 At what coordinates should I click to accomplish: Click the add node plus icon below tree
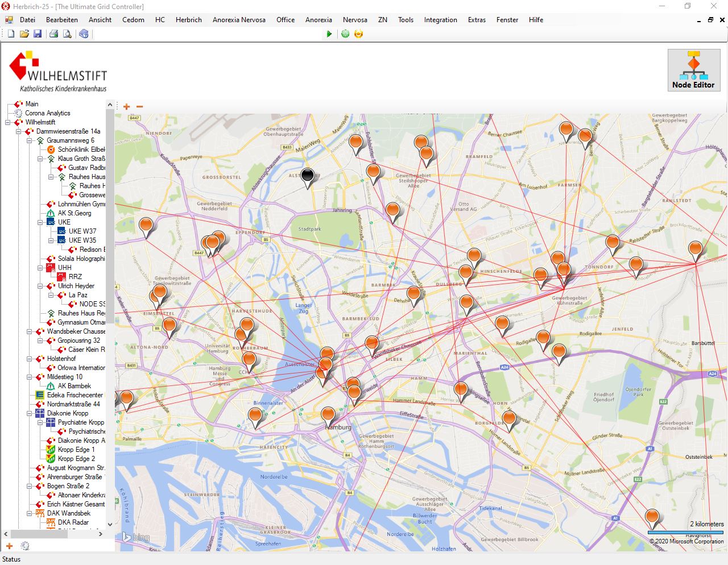tap(9, 546)
